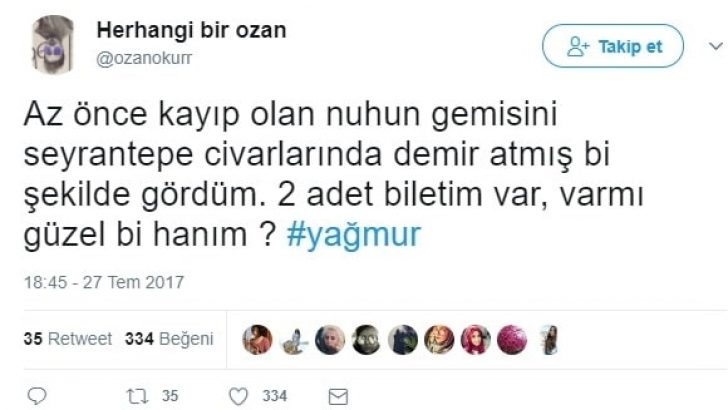The height and width of the screenshot is (410, 728).
Task: Open the last liker avatar in row
Action: (549, 340)
